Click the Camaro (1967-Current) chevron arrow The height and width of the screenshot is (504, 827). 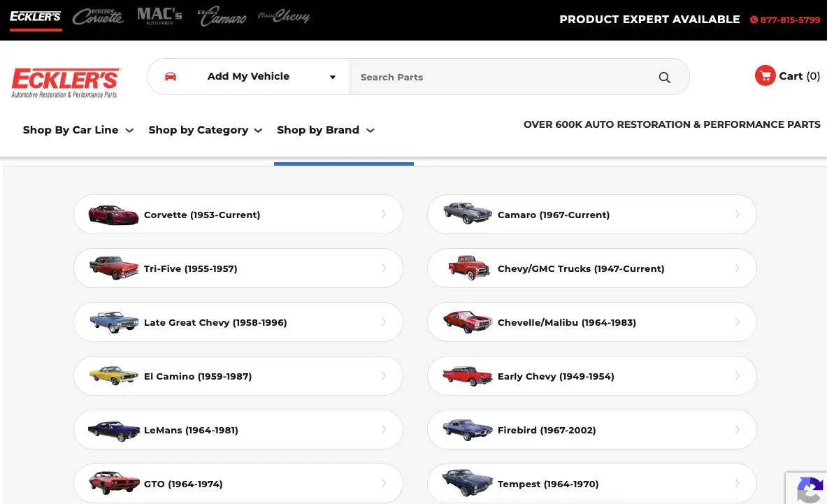pyautogui.click(x=738, y=214)
